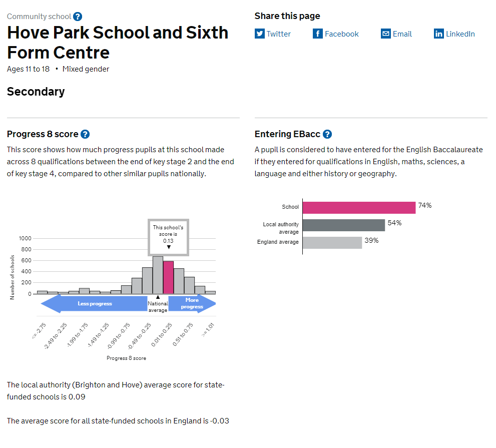The image size is (496, 448).
Task: Share page via Twitter link text
Action: coord(278,34)
